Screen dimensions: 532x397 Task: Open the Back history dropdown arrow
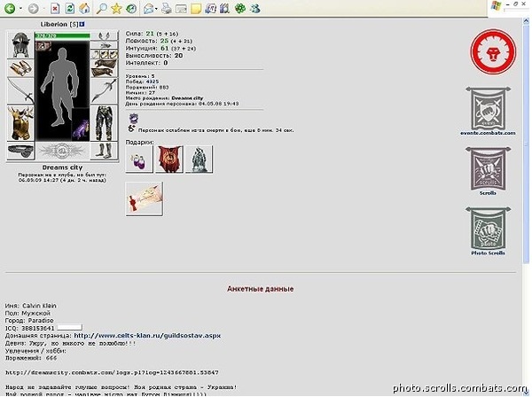pyautogui.click(x=20, y=9)
